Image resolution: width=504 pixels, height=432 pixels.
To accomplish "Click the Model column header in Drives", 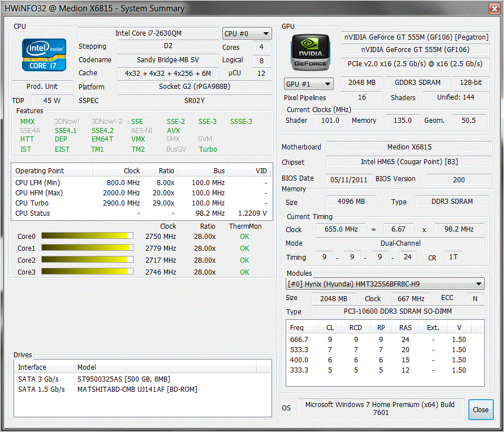I will tap(165, 367).
